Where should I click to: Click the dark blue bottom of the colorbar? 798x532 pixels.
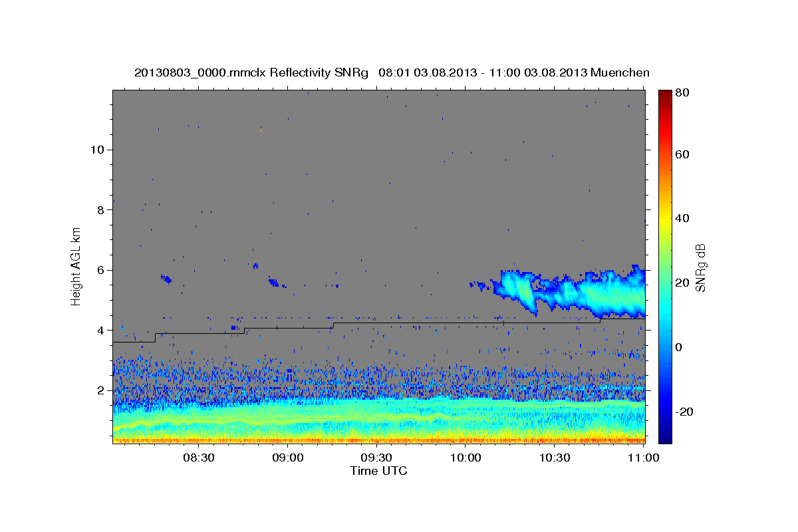(x=665, y=438)
